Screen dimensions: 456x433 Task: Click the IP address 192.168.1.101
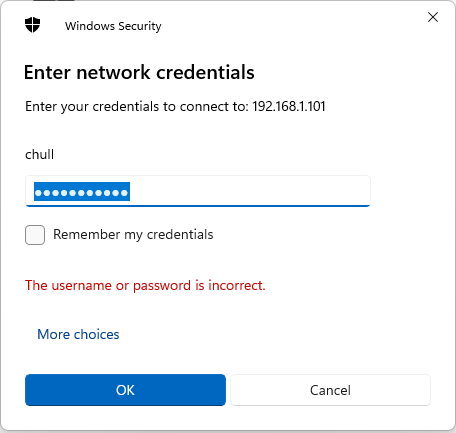point(289,106)
